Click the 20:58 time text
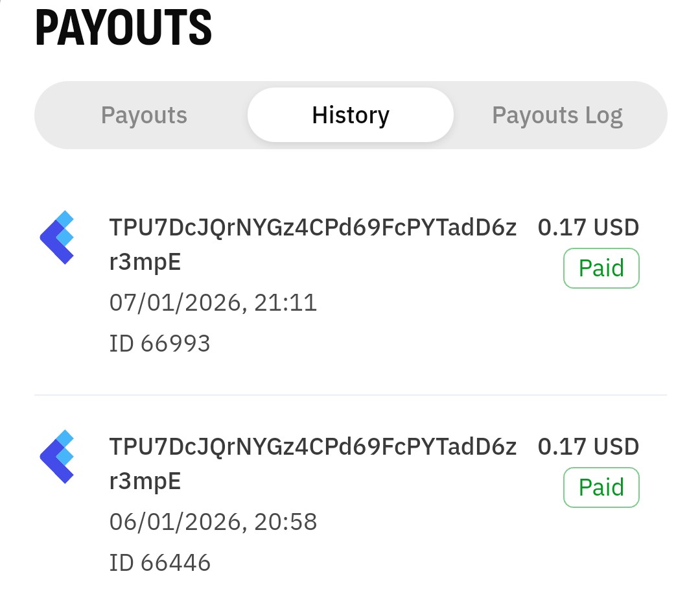Image resolution: width=700 pixels, height=589 pixels. [286, 522]
